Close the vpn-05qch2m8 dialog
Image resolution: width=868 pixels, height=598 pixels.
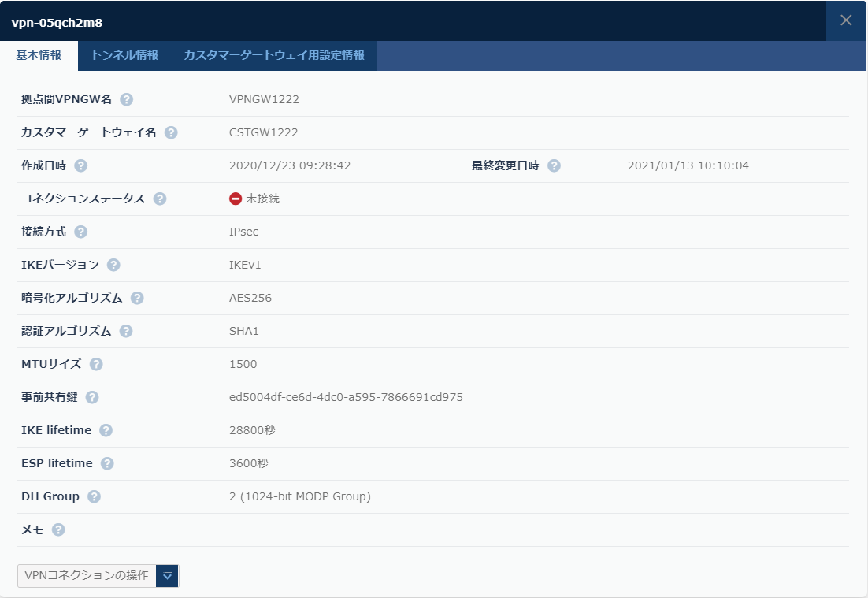click(846, 20)
